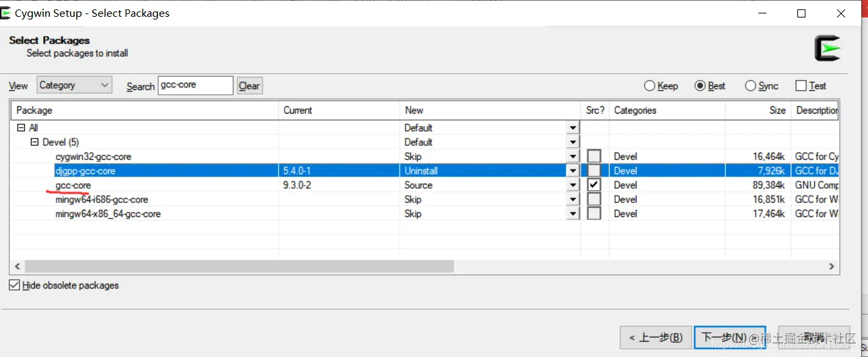868x357 pixels.
Task: Collapse the All tree node
Action: 20,128
